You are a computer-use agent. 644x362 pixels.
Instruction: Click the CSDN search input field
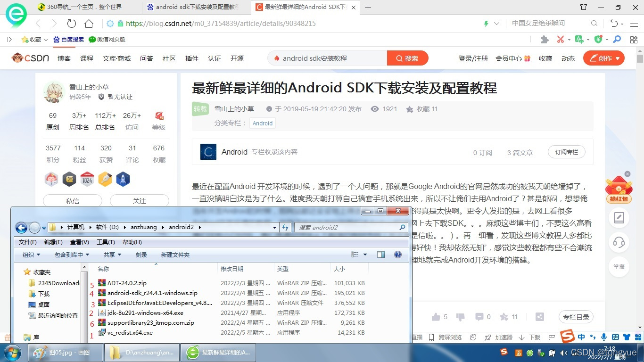tap(328, 58)
